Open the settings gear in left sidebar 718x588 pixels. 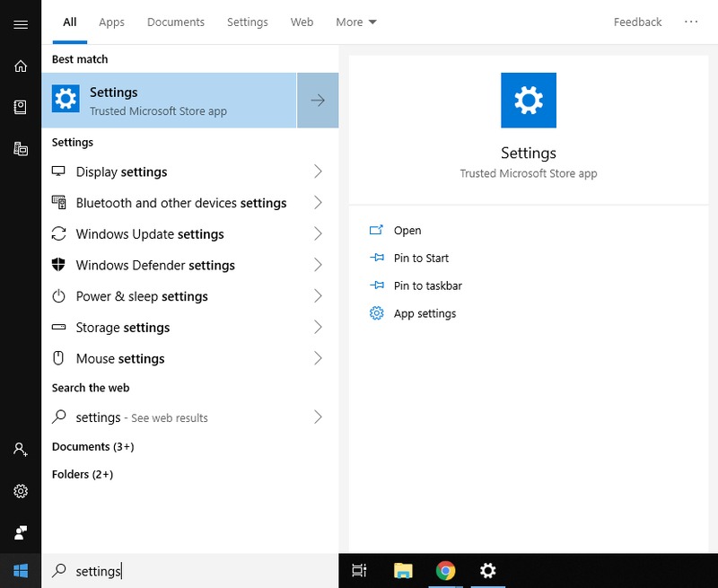tap(21, 491)
